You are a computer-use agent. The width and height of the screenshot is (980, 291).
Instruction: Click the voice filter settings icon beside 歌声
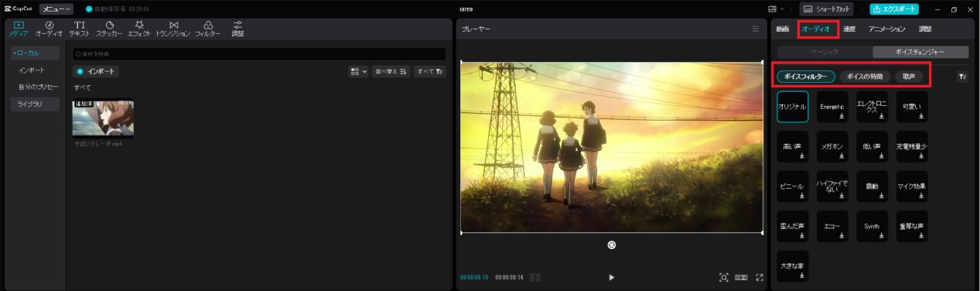point(962,77)
